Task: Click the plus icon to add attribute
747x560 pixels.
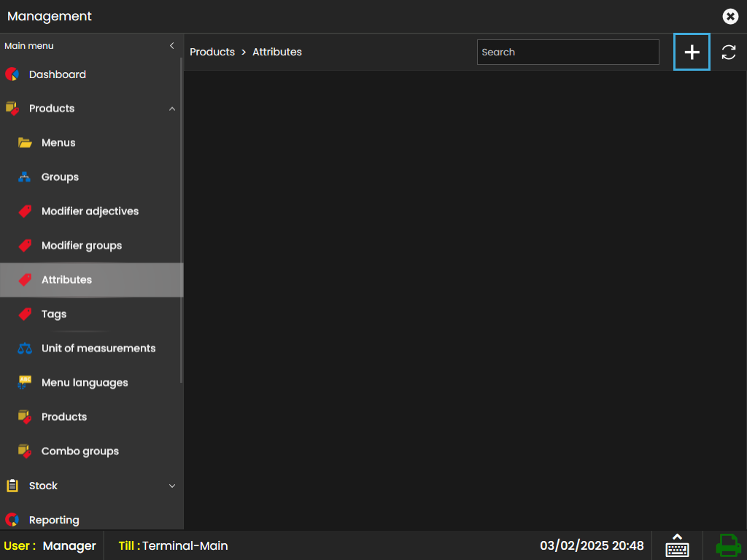Action: [692, 52]
